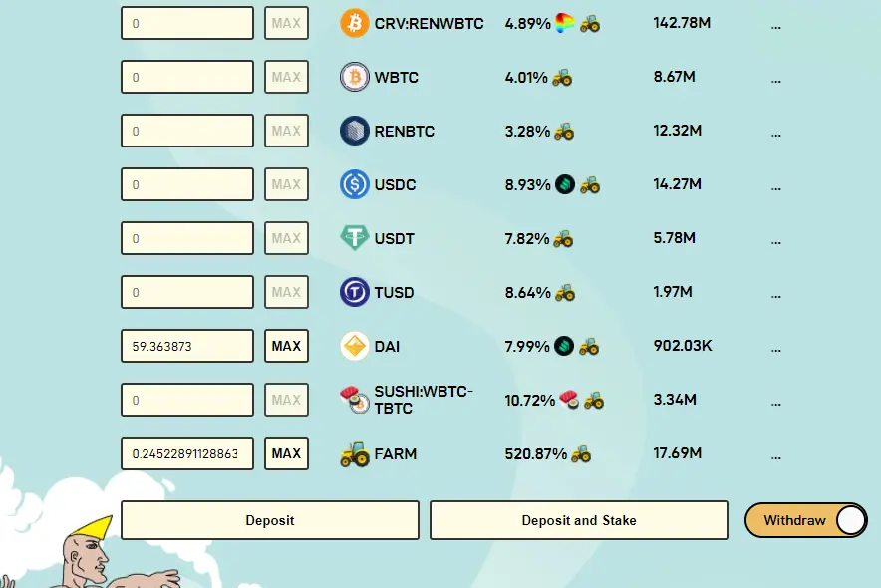Image resolution: width=881 pixels, height=588 pixels.
Task: Click the 17.69M value for FARM
Action: (x=677, y=453)
